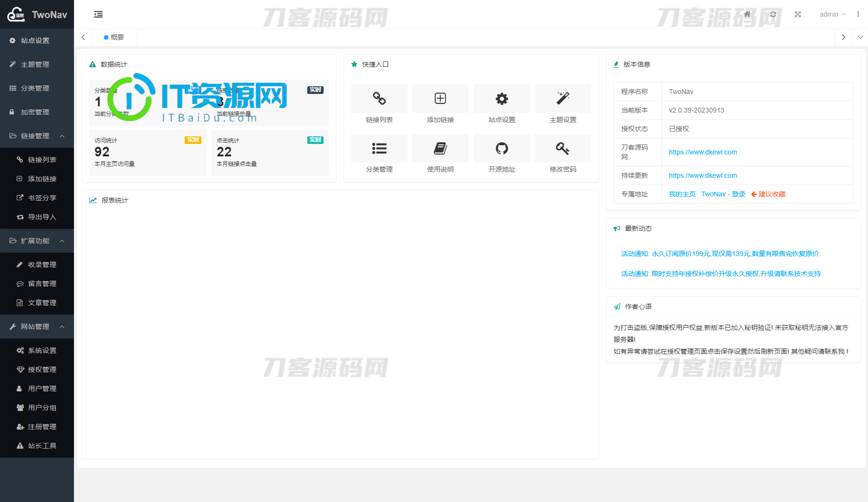Click the plus-box 添加链接 shortcut icon
The width and height of the screenshot is (868, 502).
(x=440, y=99)
